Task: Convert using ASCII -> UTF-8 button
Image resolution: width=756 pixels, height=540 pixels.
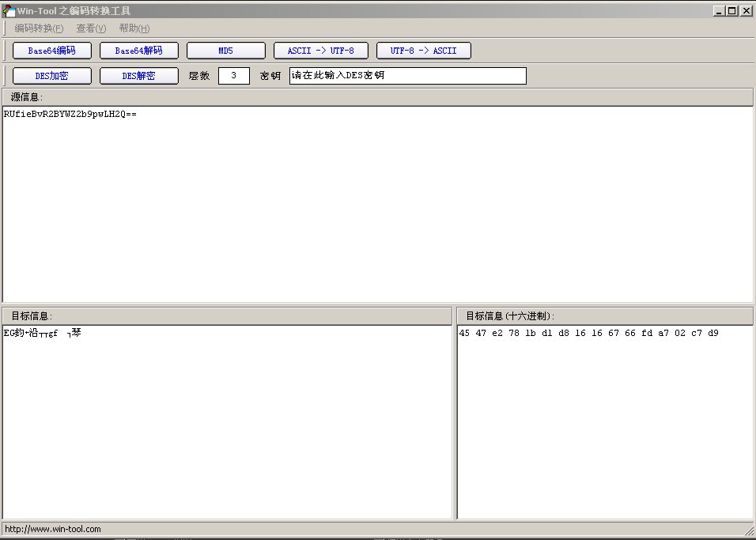Action: coord(320,51)
